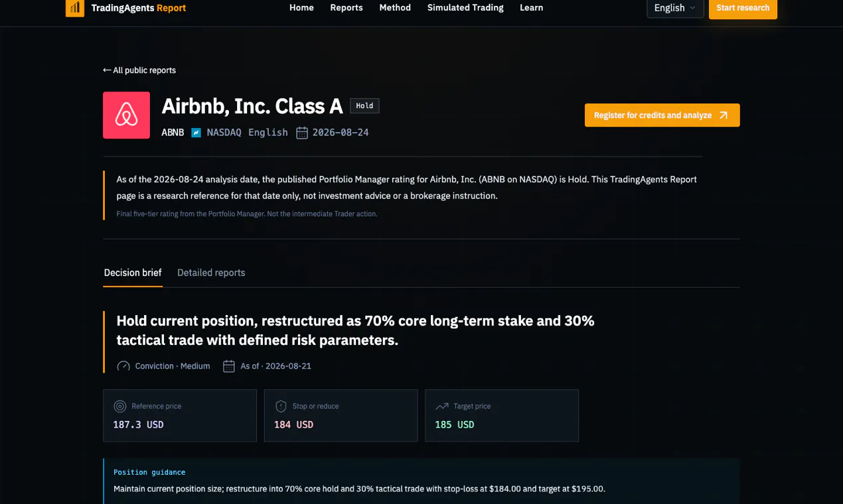Click the TradingAgents Report brand name
843x504 pixels.
[x=138, y=8]
